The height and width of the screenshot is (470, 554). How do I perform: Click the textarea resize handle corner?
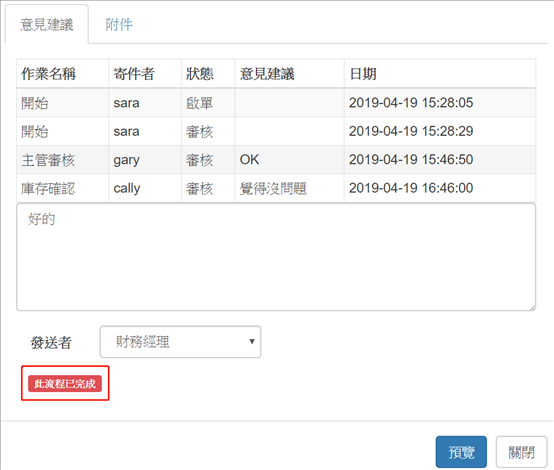532,308
